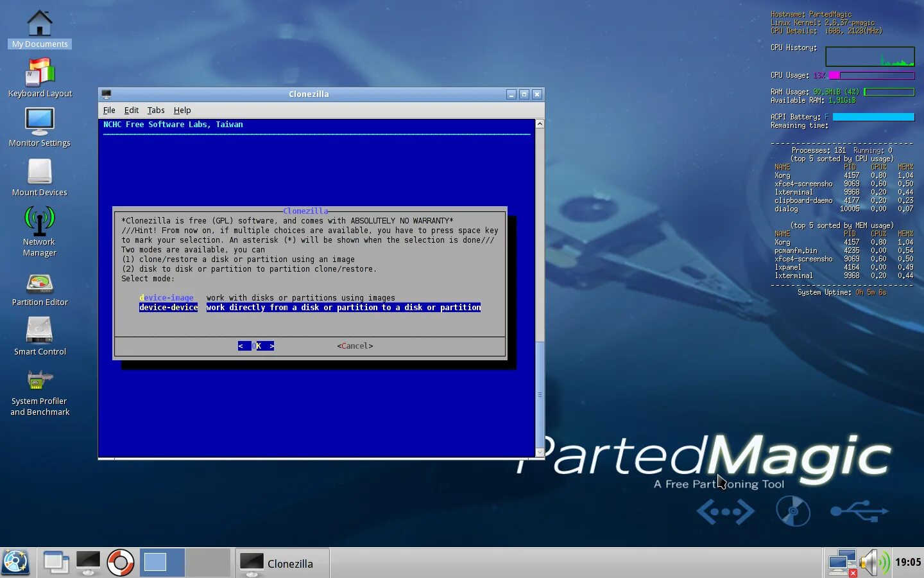The image size is (924, 578).
Task: Open the File menu
Action: (109, 110)
